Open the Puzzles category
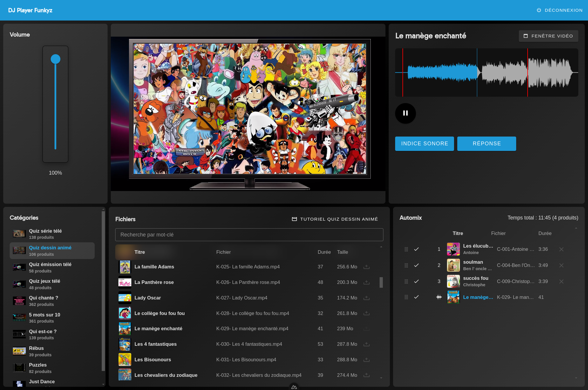The width and height of the screenshot is (588, 390). [x=52, y=368]
